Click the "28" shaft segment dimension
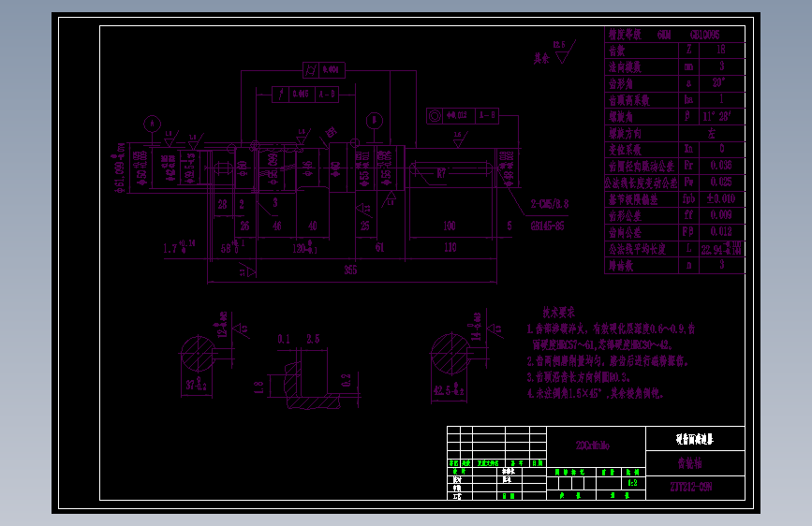The height and width of the screenshot is (526, 812). 222,204
